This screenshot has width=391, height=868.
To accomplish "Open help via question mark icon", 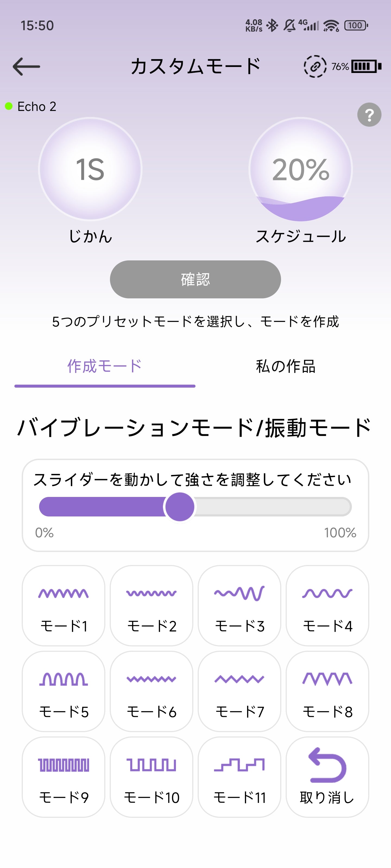I will click(x=369, y=114).
